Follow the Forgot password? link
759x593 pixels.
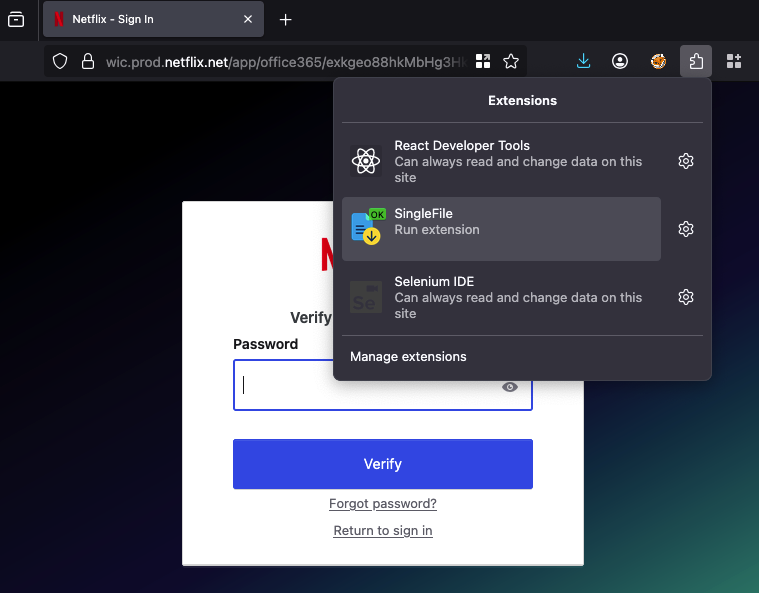382,504
